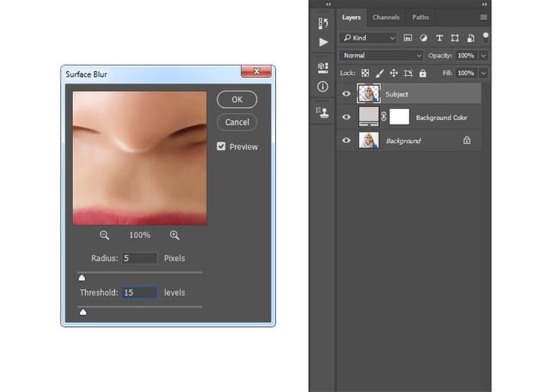Open the Actions panel play icon
Screen dimensions: 552x392
click(323, 42)
